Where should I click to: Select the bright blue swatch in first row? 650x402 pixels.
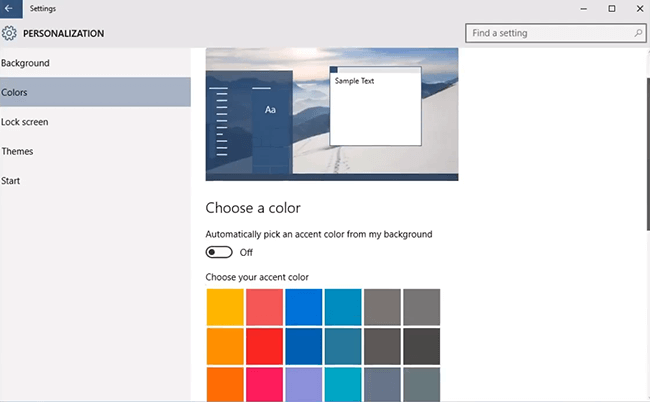[x=303, y=307]
